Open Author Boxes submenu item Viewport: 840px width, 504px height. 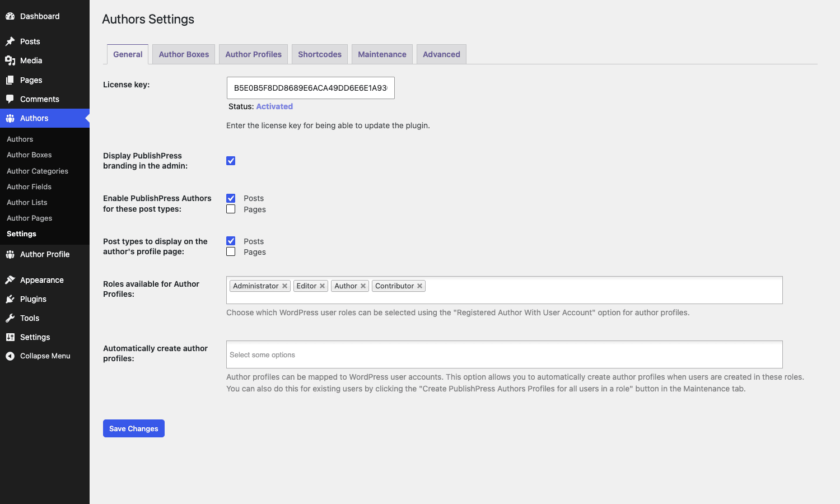click(x=29, y=155)
